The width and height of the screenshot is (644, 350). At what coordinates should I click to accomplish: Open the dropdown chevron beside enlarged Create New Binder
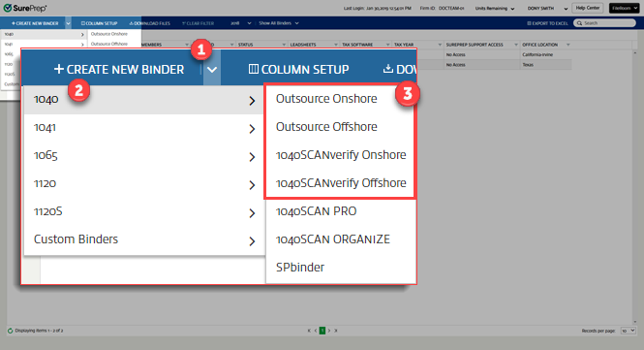[x=212, y=70]
